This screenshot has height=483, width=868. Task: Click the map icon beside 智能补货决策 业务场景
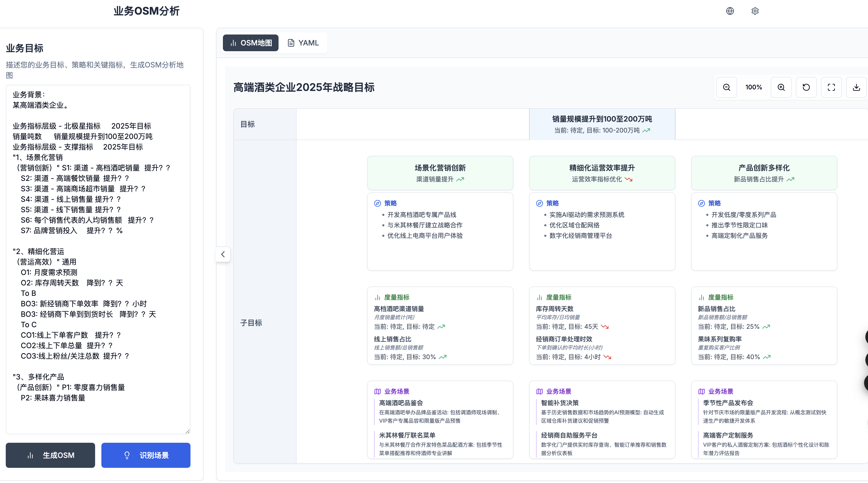tap(540, 391)
